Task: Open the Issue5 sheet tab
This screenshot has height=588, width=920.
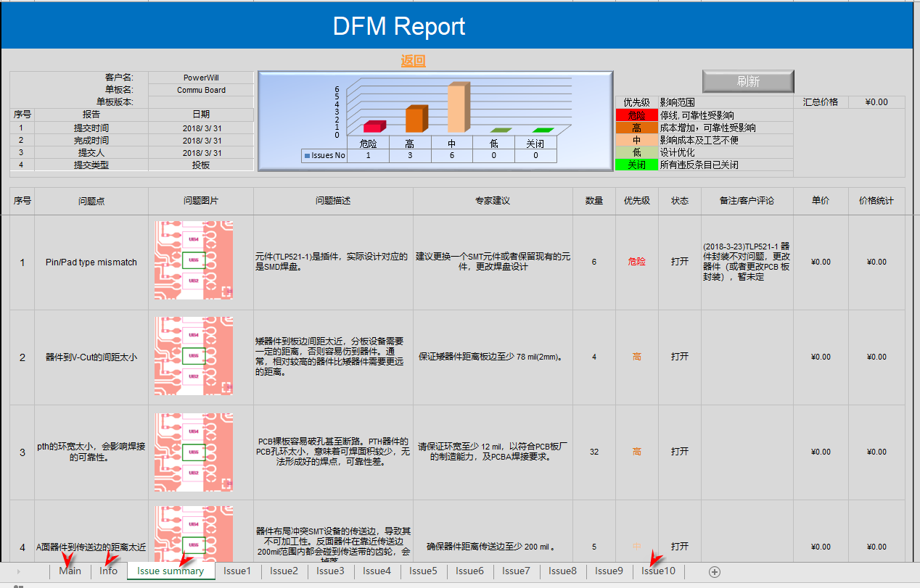Action: (423, 571)
